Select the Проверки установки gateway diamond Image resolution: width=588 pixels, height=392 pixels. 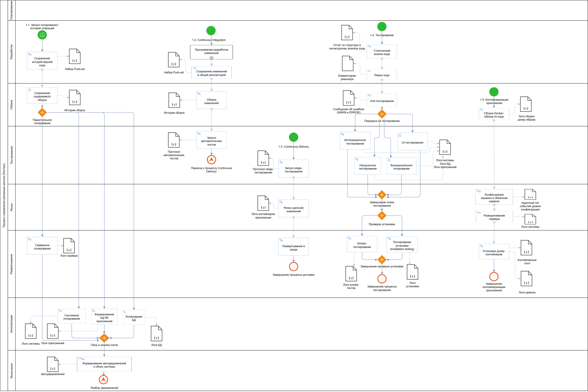point(382,215)
